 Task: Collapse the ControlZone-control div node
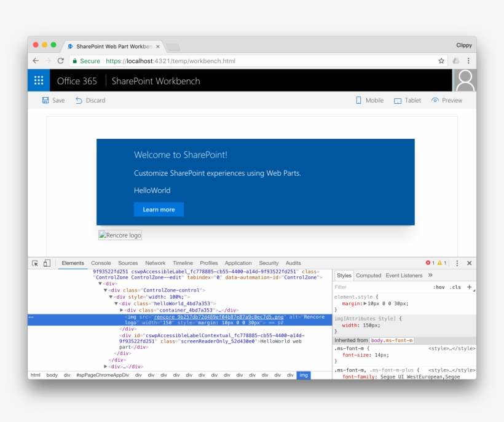click(x=106, y=290)
